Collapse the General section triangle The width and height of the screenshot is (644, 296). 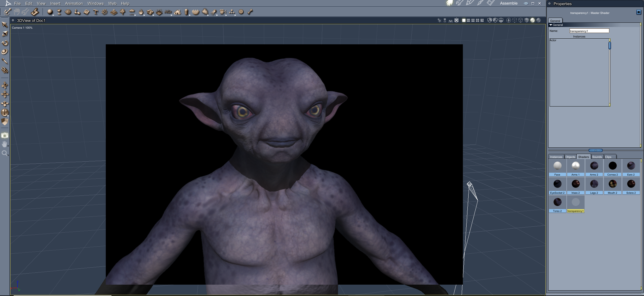[551, 25]
